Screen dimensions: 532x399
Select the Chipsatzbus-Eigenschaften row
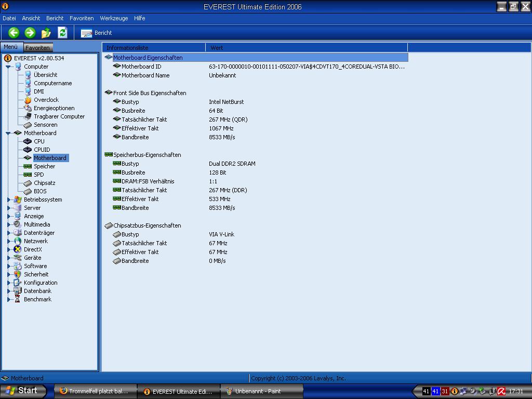(256, 225)
